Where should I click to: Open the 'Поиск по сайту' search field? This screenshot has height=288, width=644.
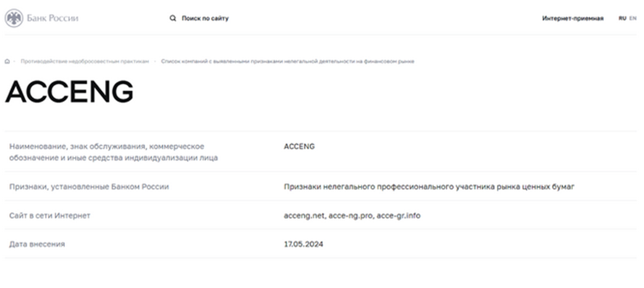coord(205,19)
